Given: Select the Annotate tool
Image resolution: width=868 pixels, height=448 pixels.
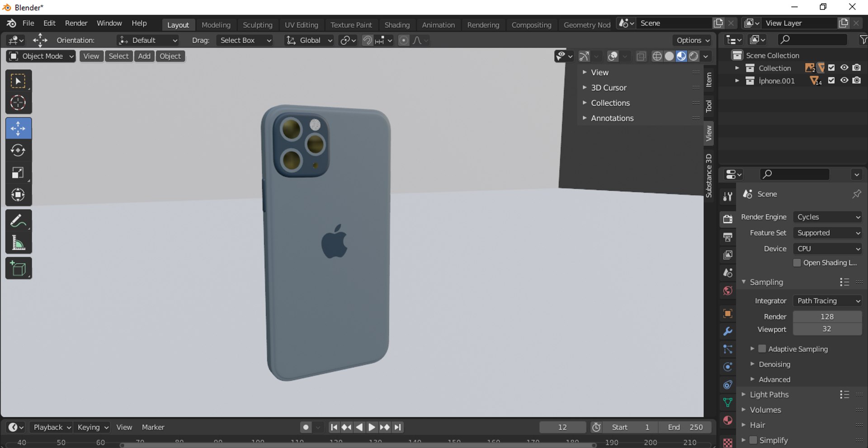Looking at the screenshot, I should 18,221.
